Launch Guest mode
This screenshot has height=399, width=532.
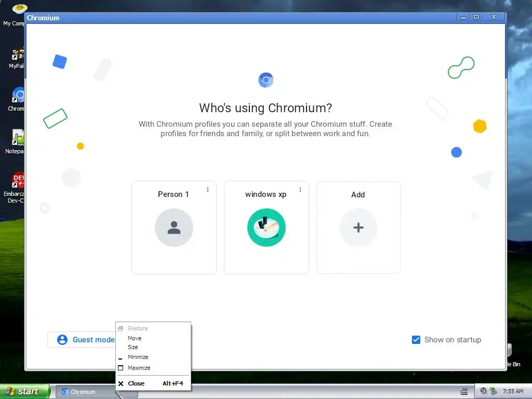click(x=82, y=340)
